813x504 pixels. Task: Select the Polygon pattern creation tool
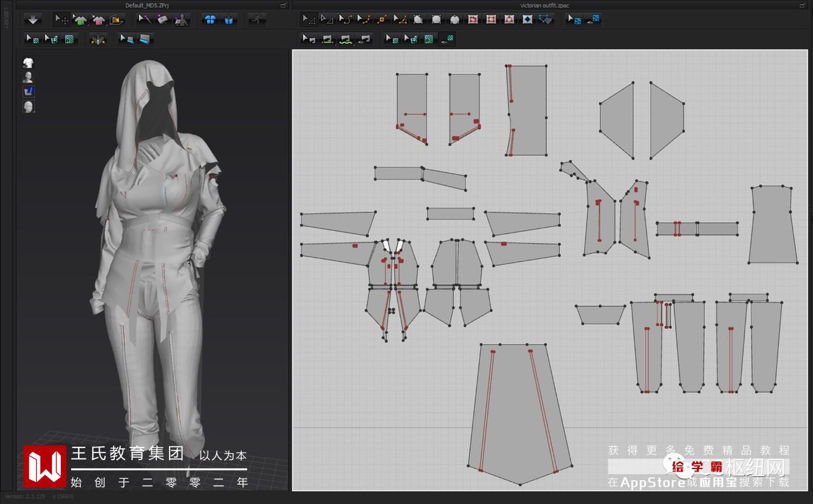click(418, 20)
